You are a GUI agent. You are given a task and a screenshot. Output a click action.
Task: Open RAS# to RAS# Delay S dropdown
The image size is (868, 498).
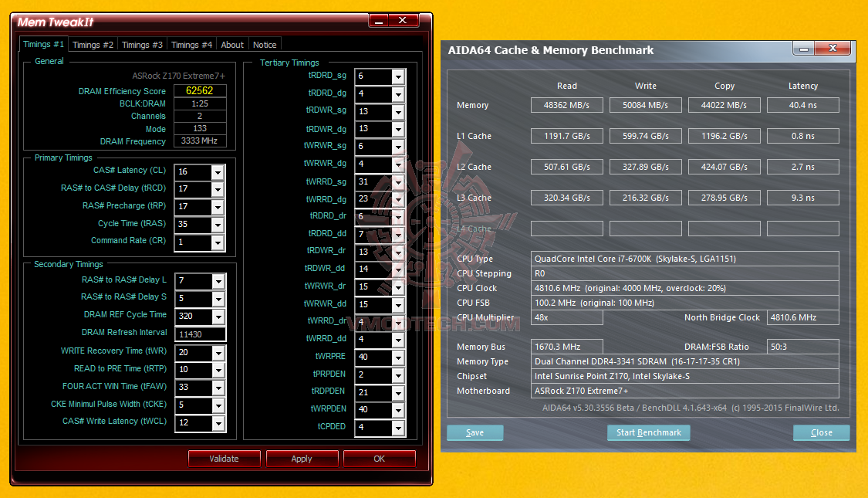tap(218, 299)
